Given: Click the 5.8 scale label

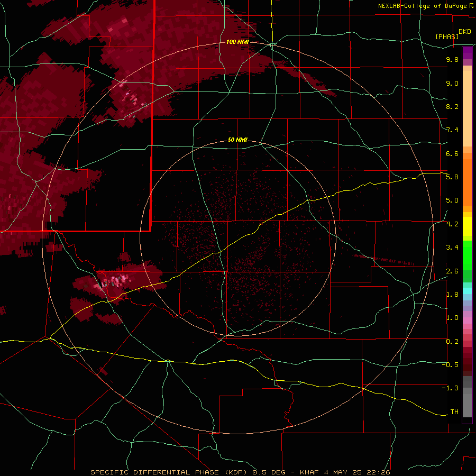Looking at the screenshot, I should pyautogui.click(x=452, y=177).
